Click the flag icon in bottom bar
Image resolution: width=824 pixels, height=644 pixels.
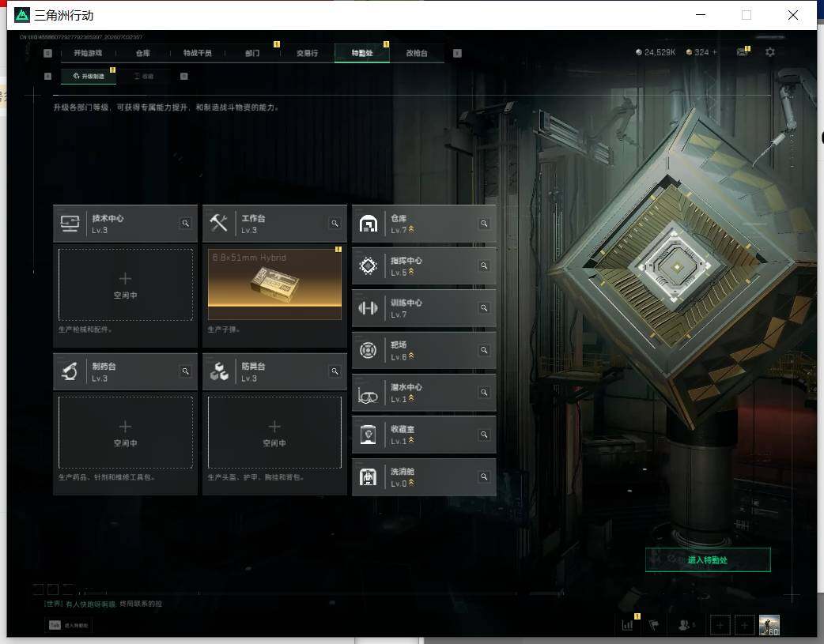point(654,625)
